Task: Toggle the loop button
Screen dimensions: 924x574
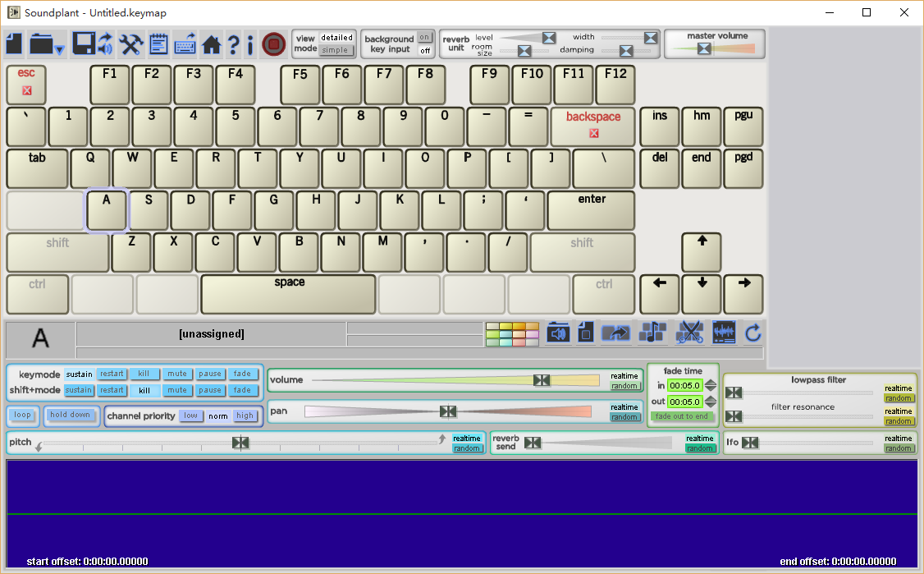Action: [22, 416]
